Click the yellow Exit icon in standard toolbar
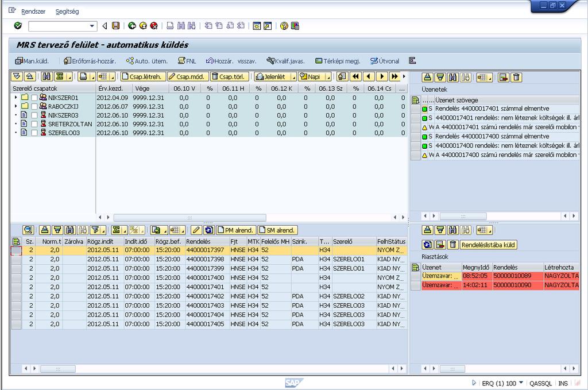 [x=143, y=26]
